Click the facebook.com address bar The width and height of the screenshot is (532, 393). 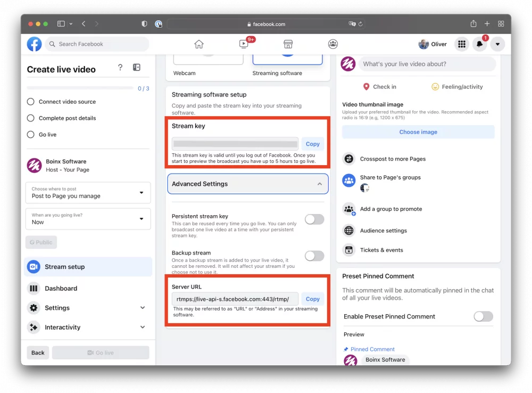(267, 24)
